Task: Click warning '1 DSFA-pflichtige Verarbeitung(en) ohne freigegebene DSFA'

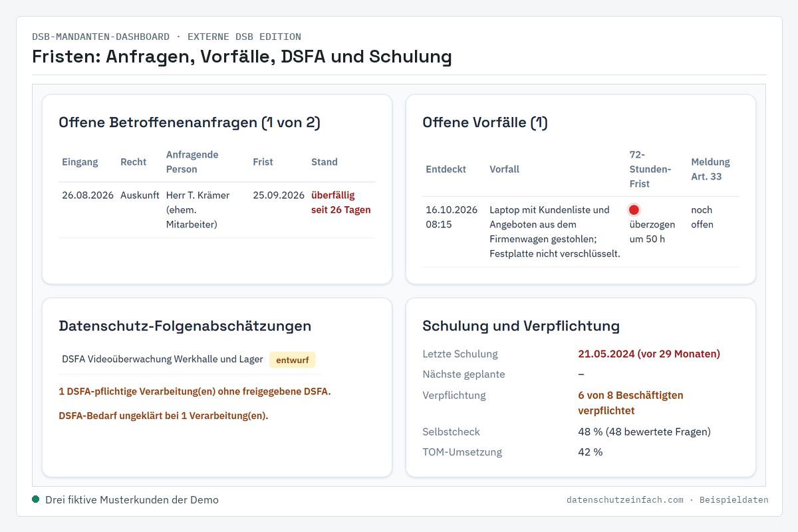Action: [195, 391]
